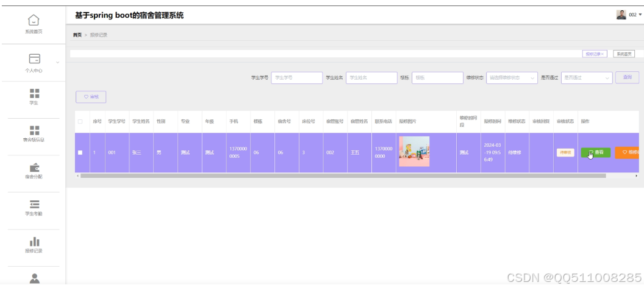Screen dimensions: 644x288
Task: Open the 系统首页 home icon in sidebar
Action: coord(34,19)
